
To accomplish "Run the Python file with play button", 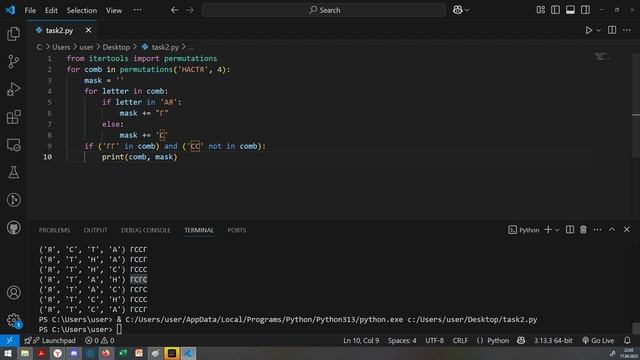I will coord(589,30).
